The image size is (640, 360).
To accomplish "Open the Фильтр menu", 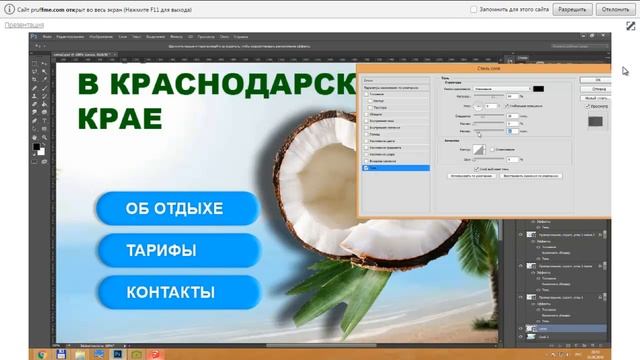I will [176, 37].
